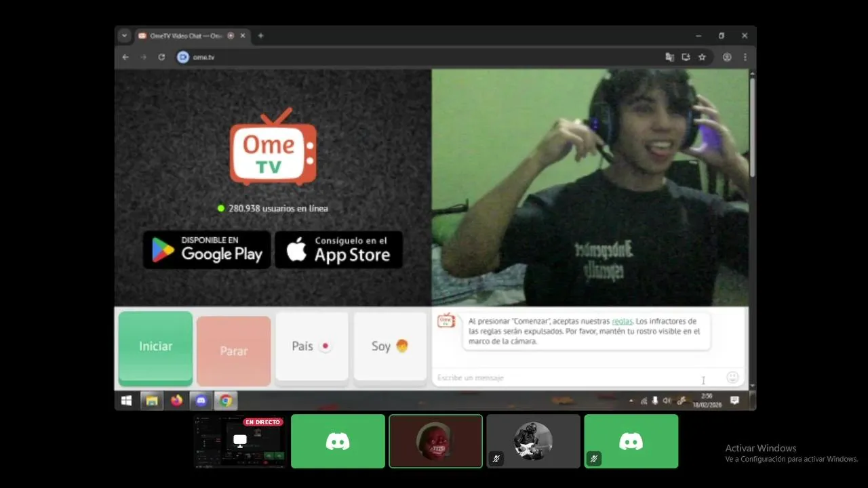The image size is (868, 488).
Task: Click the Chrome taskbar icon
Action: pyautogui.click(x=226, y=401)
